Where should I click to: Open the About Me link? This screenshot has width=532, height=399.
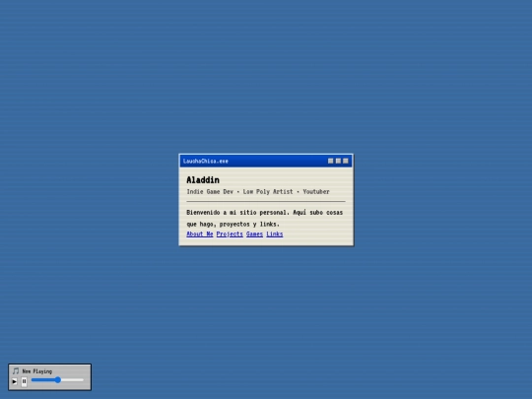(199, 234)
